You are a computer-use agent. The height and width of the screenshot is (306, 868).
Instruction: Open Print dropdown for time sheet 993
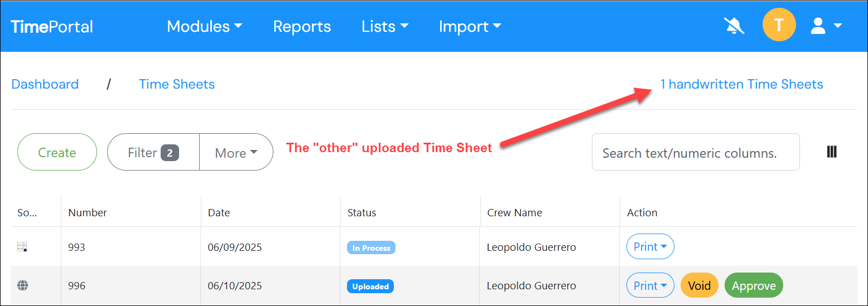pyautogui.click(x=650, y=246)
